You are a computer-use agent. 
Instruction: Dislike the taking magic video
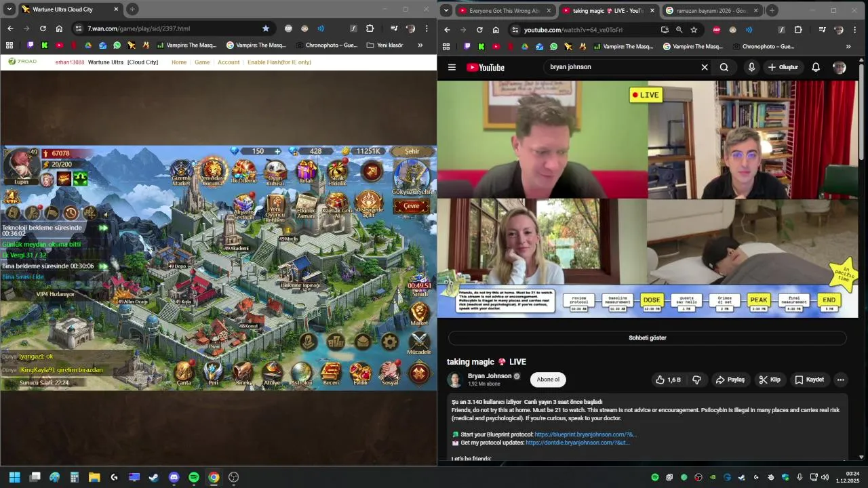(696, 380)
